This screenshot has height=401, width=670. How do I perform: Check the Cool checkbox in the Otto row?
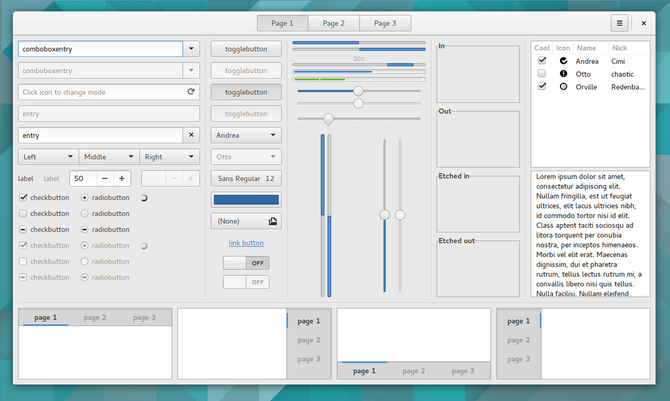(x=541, y=73)
